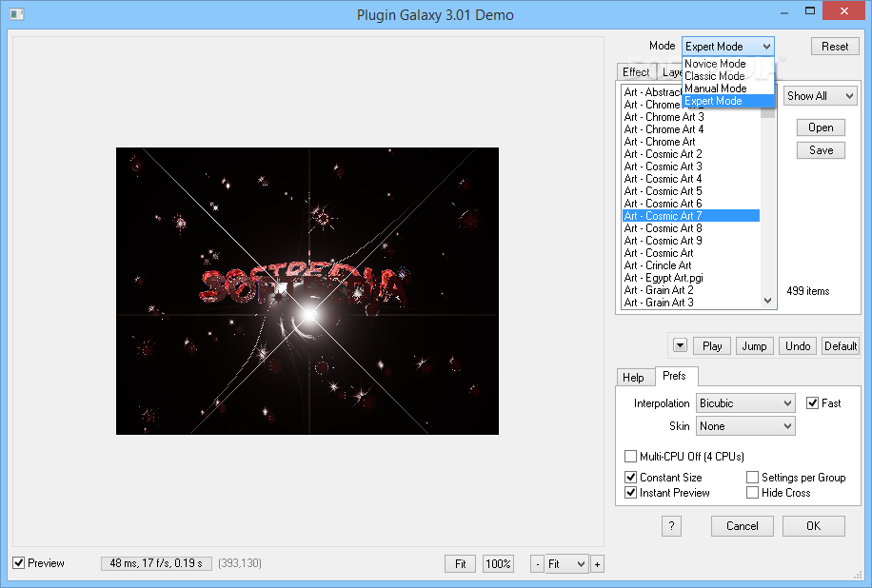Click the small dropdown arrow button beside Play
This screenshot has width=872, height=588.
point(680,345)
